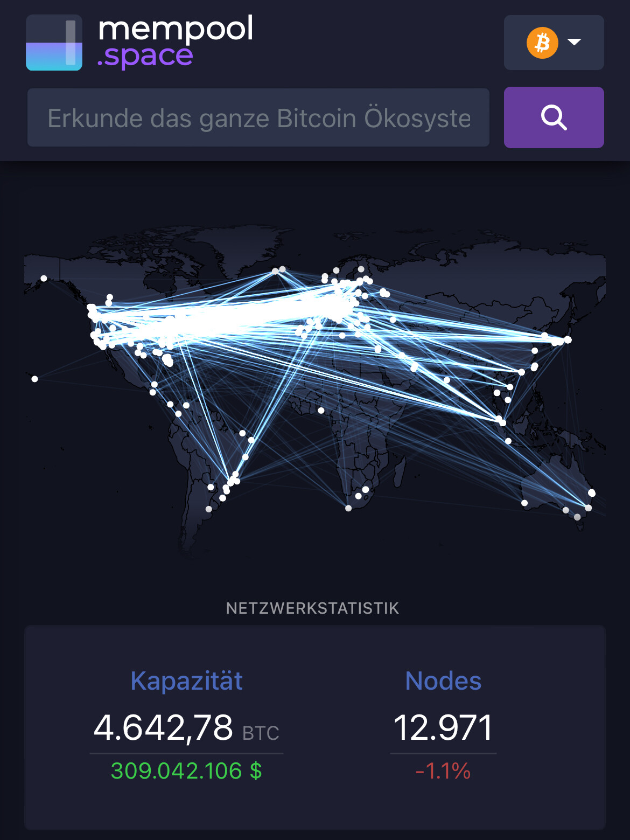630x840 pixels.
Task: Select the lone Alaska node dot on map
Action: click(x=44, y=279)
